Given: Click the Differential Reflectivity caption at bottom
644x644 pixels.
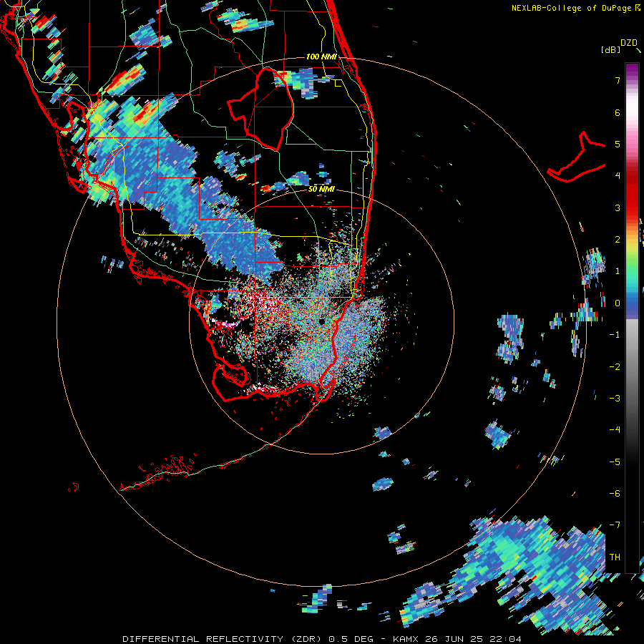Looking at the screenshot, I should pos(322,639).
